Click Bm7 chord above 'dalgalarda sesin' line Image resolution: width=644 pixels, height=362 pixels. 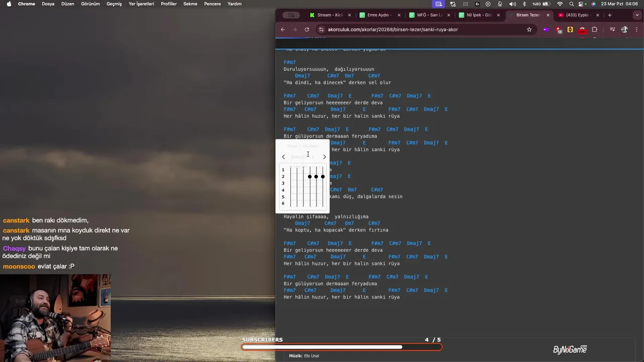(x=352, y=190)
